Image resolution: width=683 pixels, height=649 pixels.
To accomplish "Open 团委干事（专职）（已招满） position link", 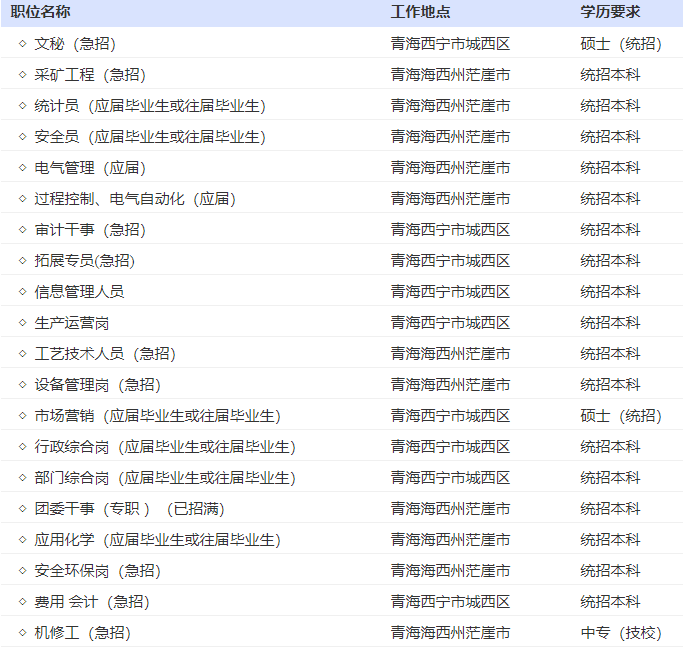I will (x=129, y=509).
